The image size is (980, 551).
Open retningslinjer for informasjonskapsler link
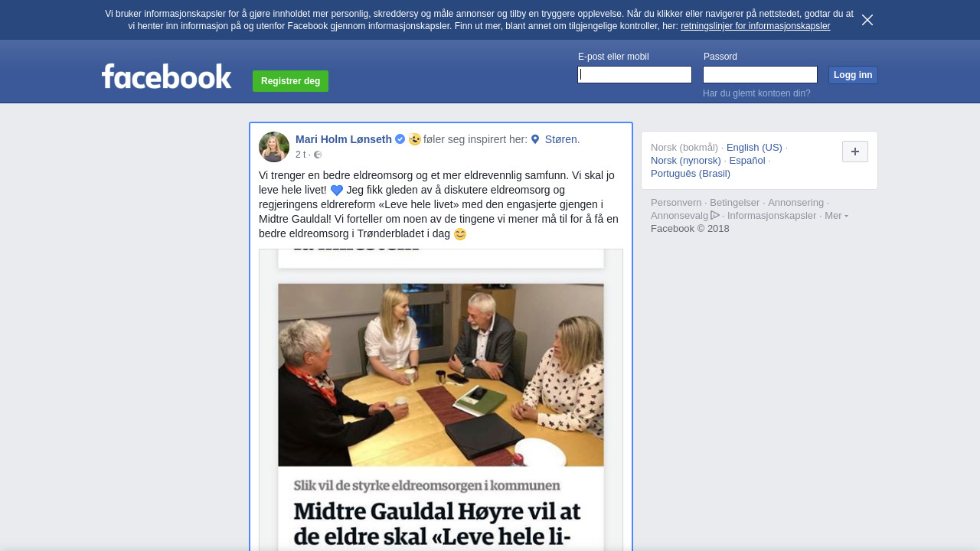pyautogui.click(x=755, y=26)
